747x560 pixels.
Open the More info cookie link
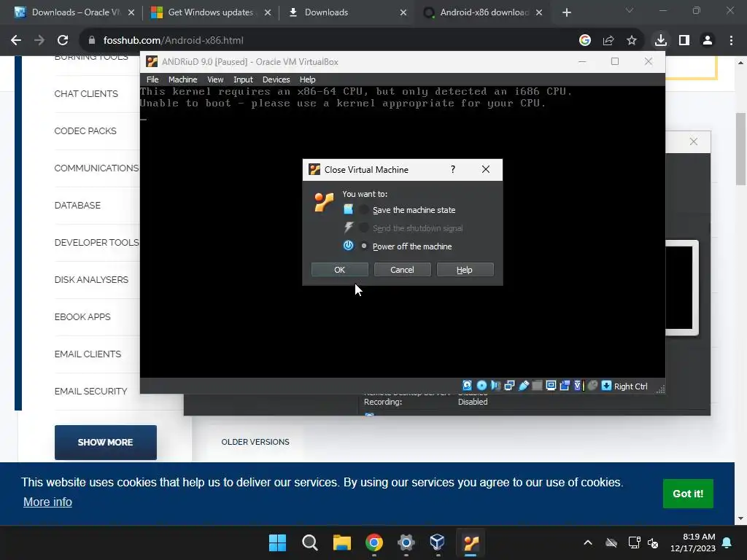pyautogui.click(x=47, y=502)
